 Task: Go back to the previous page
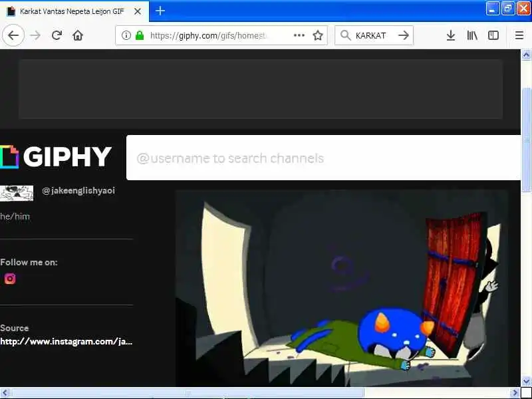click(13, 35)
